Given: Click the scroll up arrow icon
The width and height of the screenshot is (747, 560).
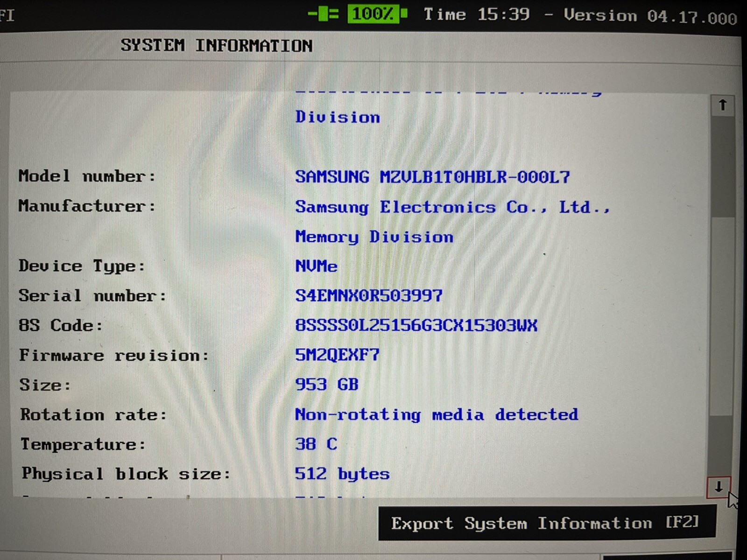Looking at the screenshot, I should point(723,105).
